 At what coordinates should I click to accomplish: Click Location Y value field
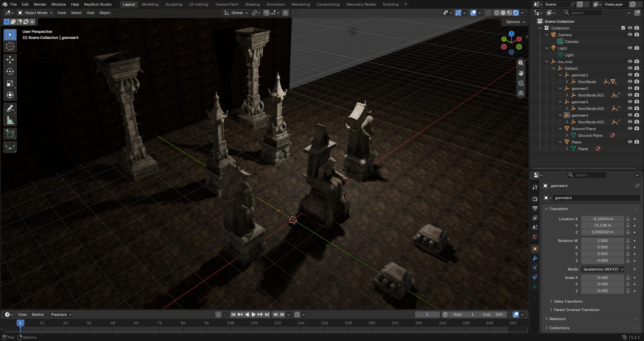(602, 226)
